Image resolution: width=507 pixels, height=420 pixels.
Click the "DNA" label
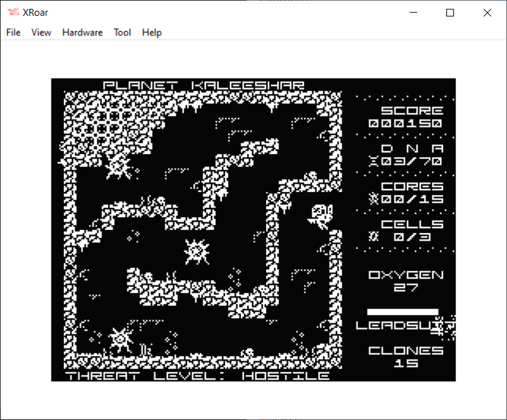[412, 148]
